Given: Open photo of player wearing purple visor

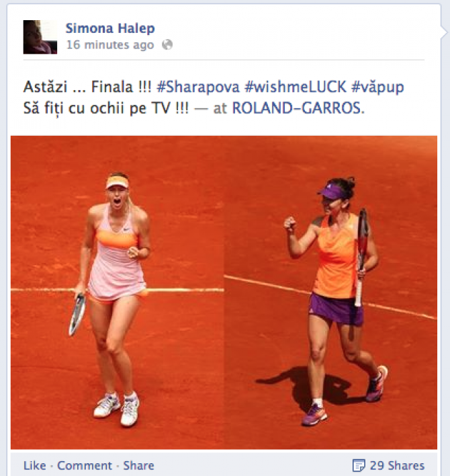Looking at the screenshot, I should 330,292.
